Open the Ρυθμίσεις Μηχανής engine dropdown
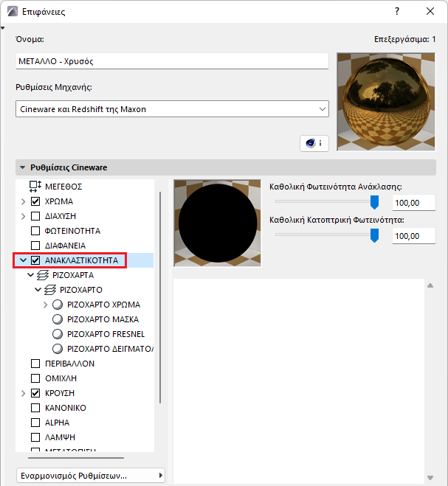 click(172, 109)
